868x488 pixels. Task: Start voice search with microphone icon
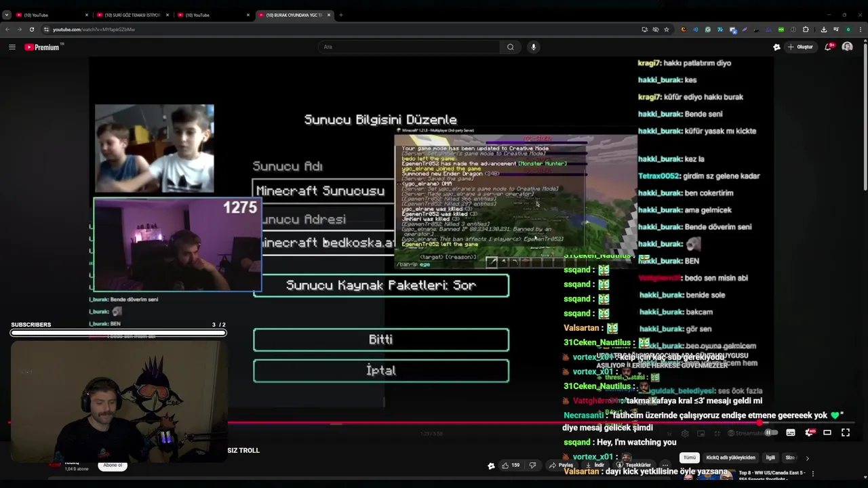[533, 47]
